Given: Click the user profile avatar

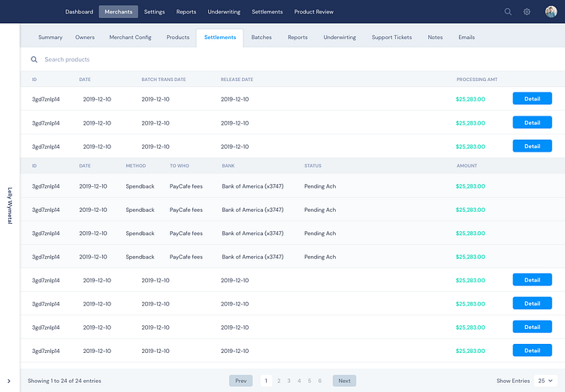Looking at the screenshot, I should coord(551,12).
